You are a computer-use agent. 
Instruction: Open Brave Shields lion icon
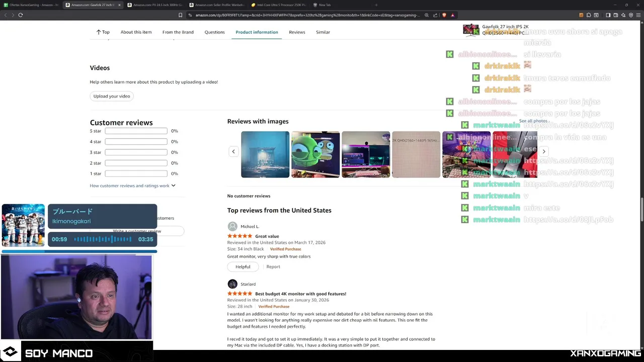click(444, 15)
